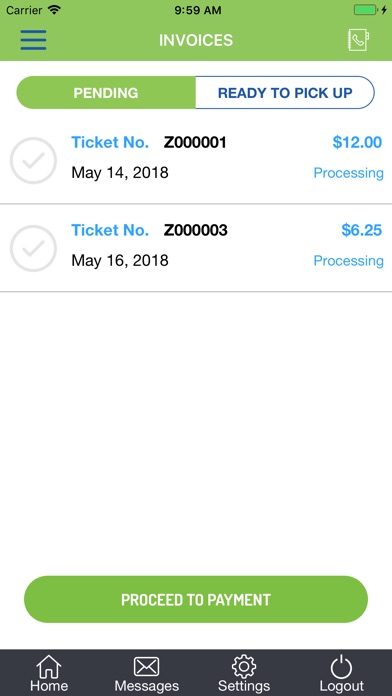This screenshot has width=392, height=696.
Task: Tap the $6.25 amount
Action: pos(361,230)
